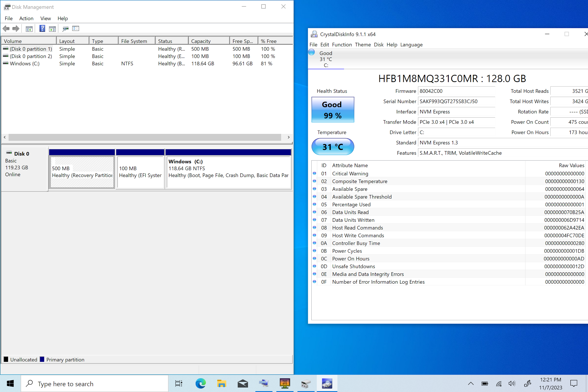Sort by the Capacity column header
The height and width of the screenshot is (392, 588).
[209, 41]
